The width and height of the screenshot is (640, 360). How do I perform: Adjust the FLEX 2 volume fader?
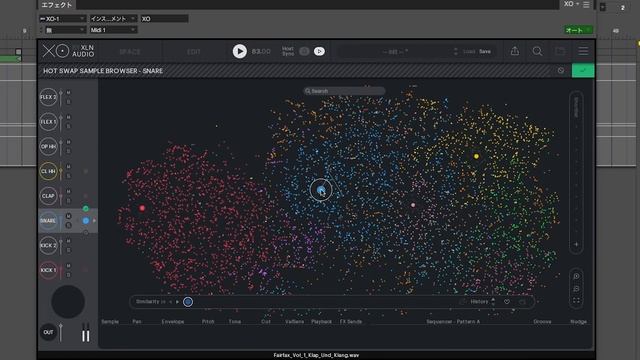(61, 98)
